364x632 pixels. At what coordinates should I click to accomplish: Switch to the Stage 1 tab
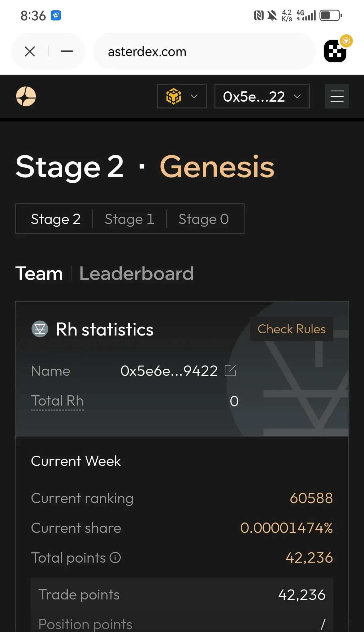click(129, 219)
